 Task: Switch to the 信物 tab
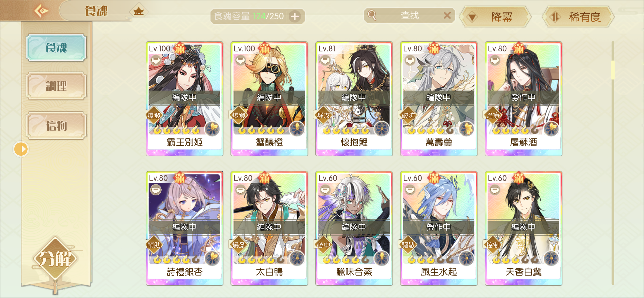point(56,125)
